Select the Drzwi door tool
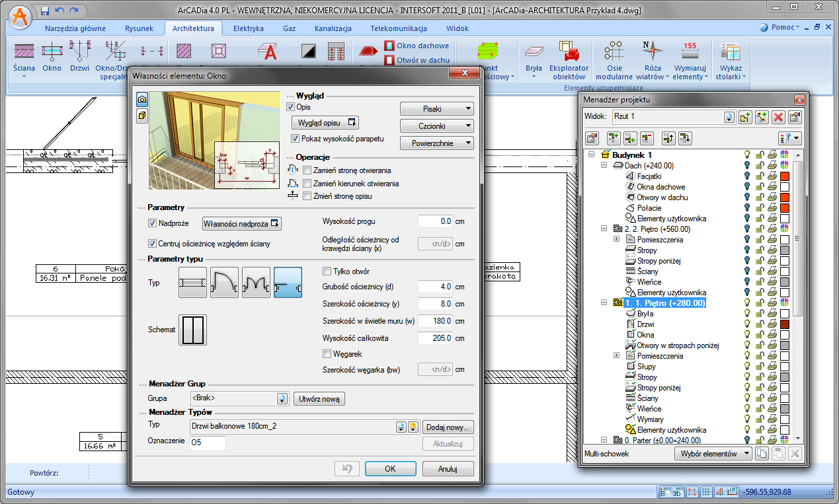Image resolution: width=839 pixels, height=504 pixels. 80,52
